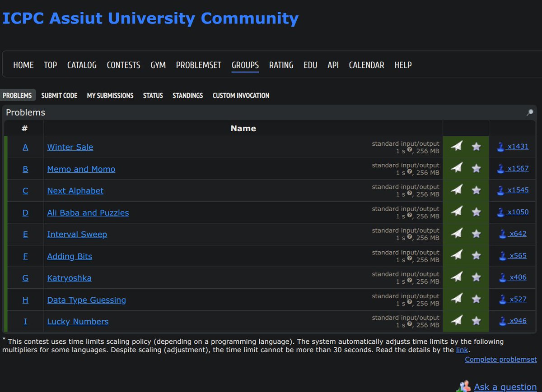Star the Next Alphabet problem
The image size is (542, 392).
pos(476,190)
